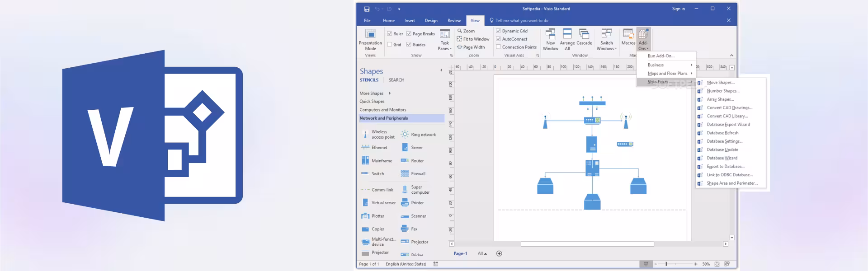Switch to the Insert tab
Image resolution: width=868 pixels, height=271 pixels.
coord(410,21)
